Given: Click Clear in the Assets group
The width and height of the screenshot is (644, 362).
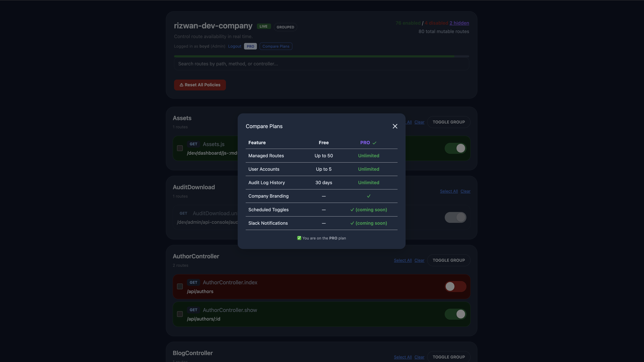Looking at the screenshot, I should coord(419,122).
